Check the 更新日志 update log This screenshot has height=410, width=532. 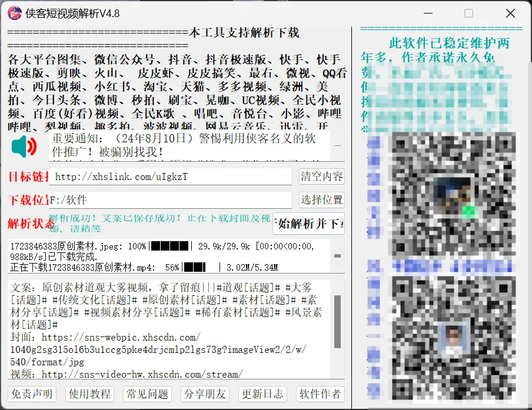(262, 395)
